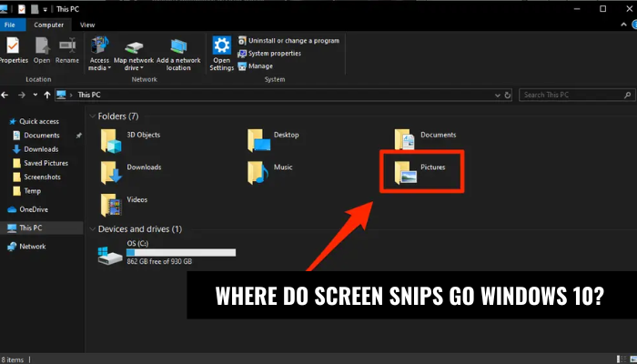Select OneDrive in the navigation pane
Viewport: 637px width, 364px height.
(28, 209)
